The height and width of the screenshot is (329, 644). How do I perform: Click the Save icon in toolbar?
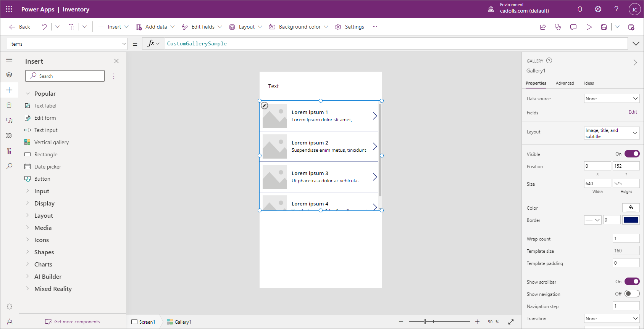click(x=604, y=27)
